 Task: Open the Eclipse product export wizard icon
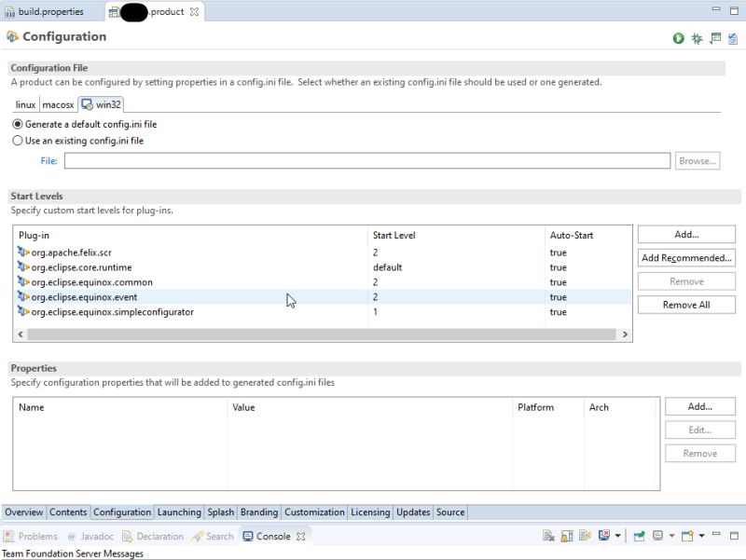(715, 38)
